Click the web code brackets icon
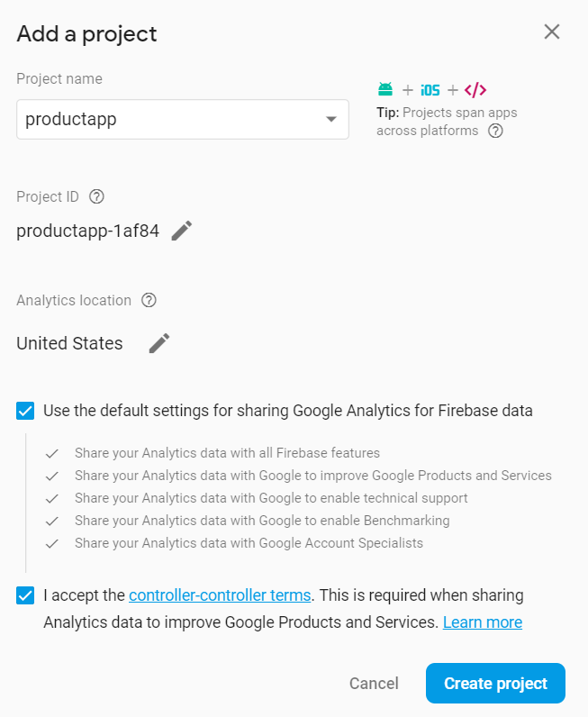This screenshot has width=588, height=717. 475,90
